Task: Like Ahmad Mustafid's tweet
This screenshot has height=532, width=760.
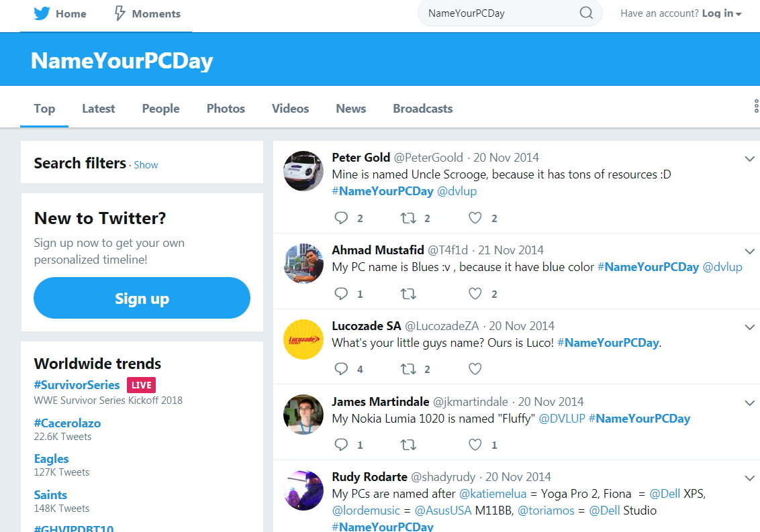Action: pos(475,294)
